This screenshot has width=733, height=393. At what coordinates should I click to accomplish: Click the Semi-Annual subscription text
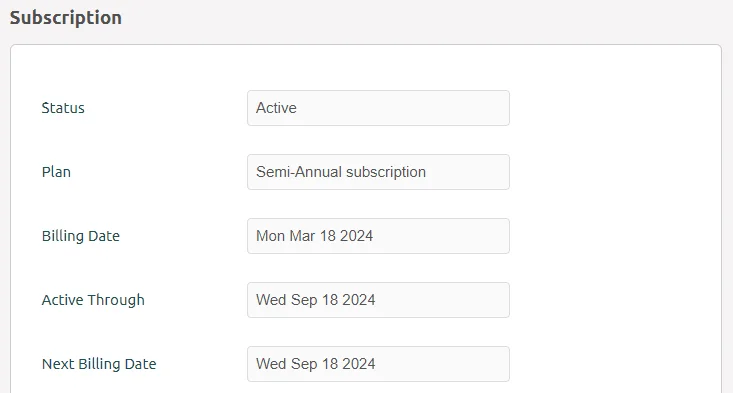click(341, 172)
